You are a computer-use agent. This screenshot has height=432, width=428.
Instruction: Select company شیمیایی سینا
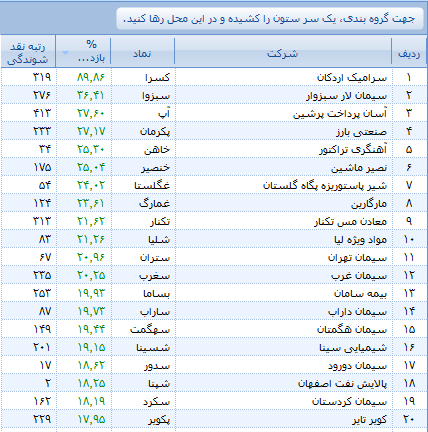click(353, 348)
